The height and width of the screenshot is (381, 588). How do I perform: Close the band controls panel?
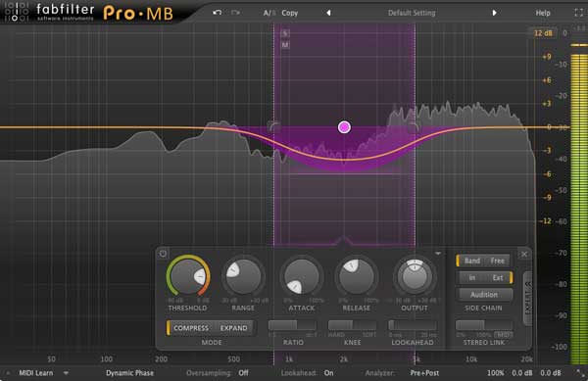pos(524,255)
